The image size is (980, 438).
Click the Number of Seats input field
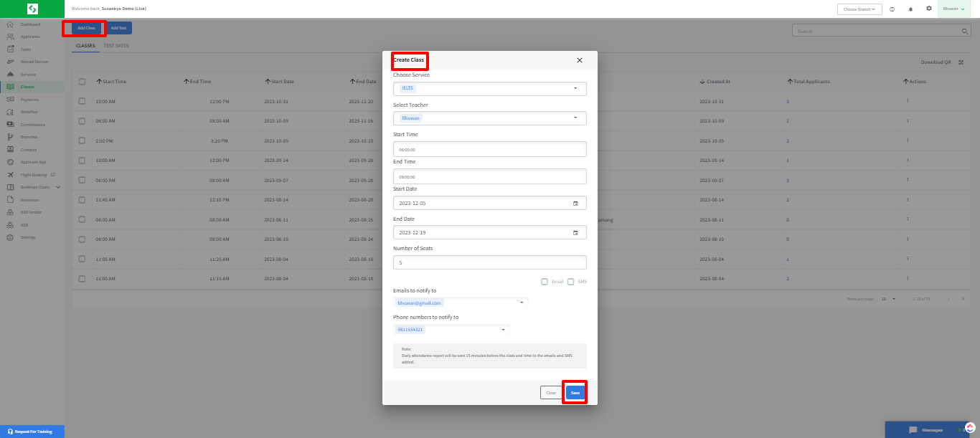pyautogui.click(x=489, y=263)
